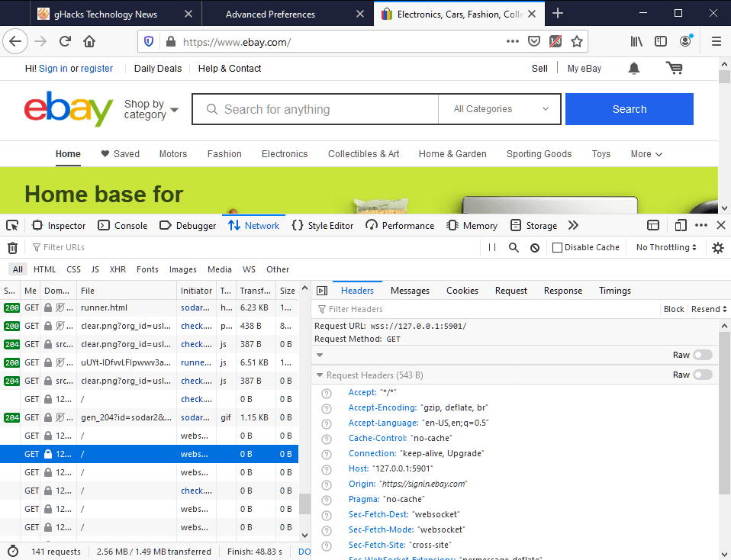Expand Shop by category menu
The height and width of the screenshot is (560, 731).
coord(151,109)
